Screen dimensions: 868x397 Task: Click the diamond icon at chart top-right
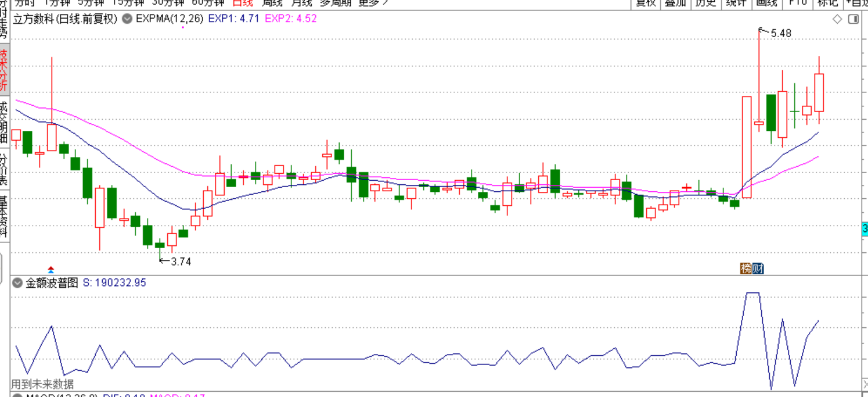click(x=837, y=19)
